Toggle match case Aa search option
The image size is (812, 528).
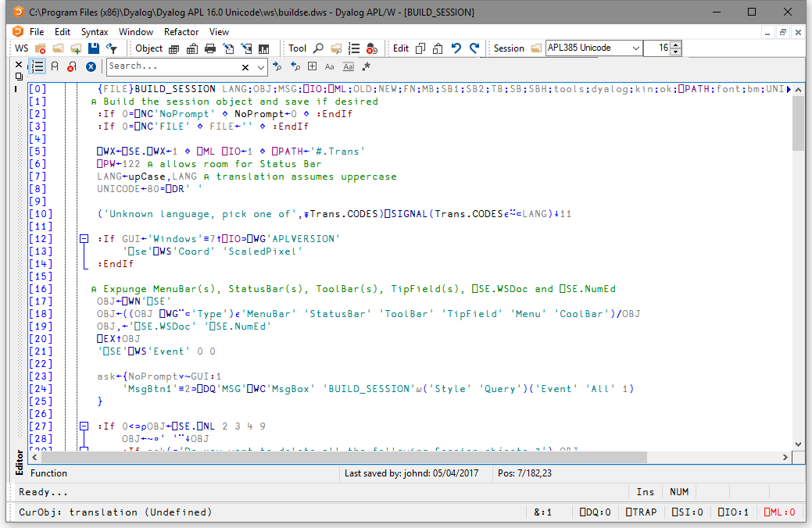click(329, 67)
